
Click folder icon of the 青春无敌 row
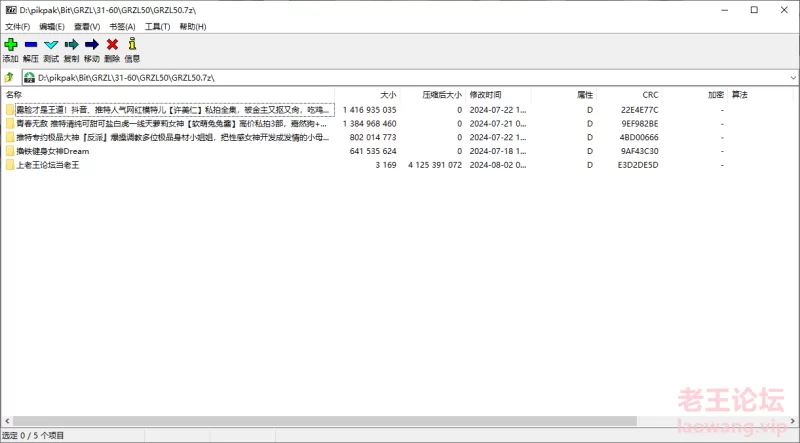pos(10,124)
